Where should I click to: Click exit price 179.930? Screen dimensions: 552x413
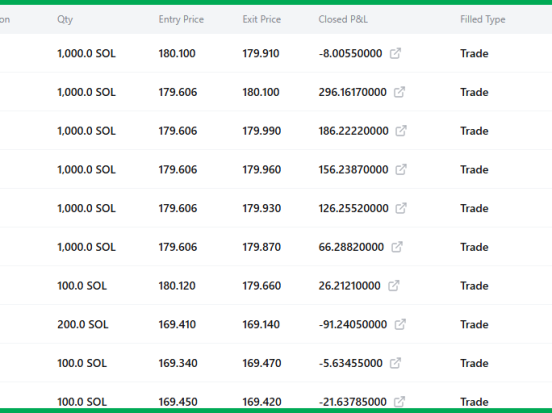pos(262,208)
